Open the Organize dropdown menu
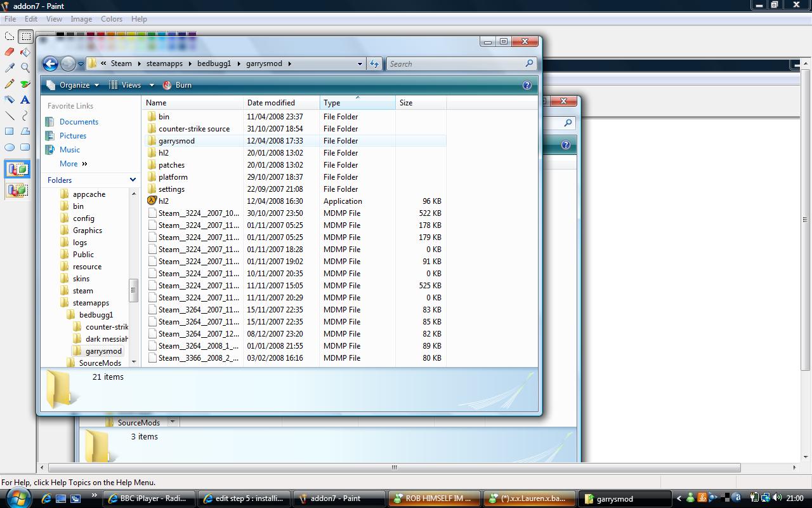 click(x=73, y=85)
